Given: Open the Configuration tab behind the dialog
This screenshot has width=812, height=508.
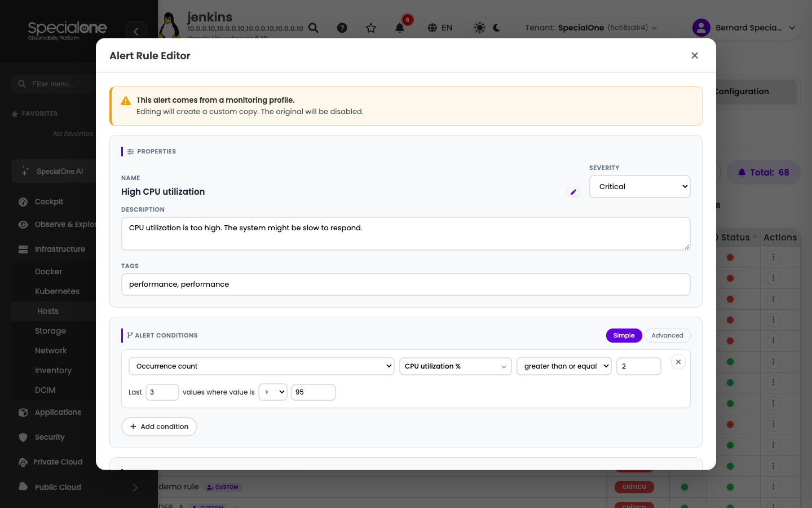Looking at the screenshot, I should 756,91.
